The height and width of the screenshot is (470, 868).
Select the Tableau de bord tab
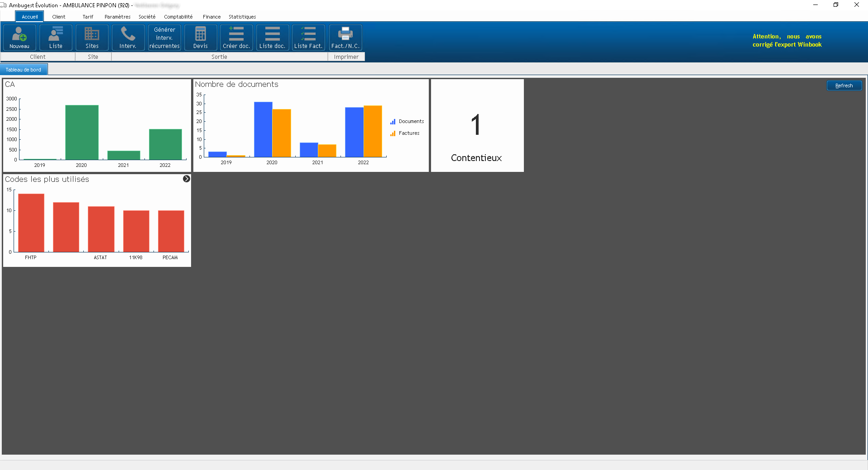(24, 70)
